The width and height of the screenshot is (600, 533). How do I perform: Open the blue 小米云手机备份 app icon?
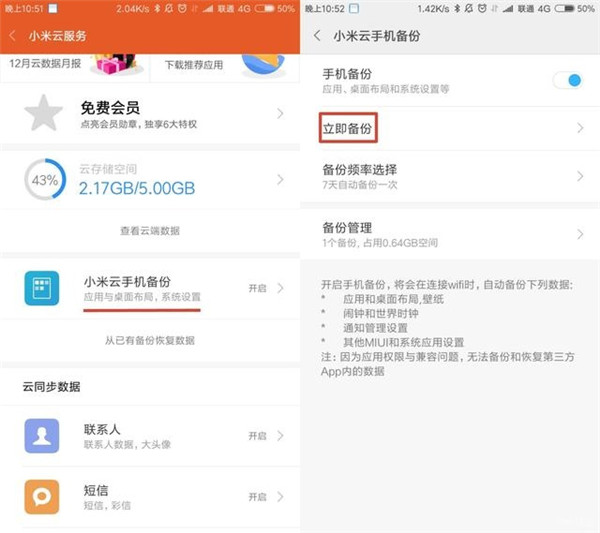(42, 288)
